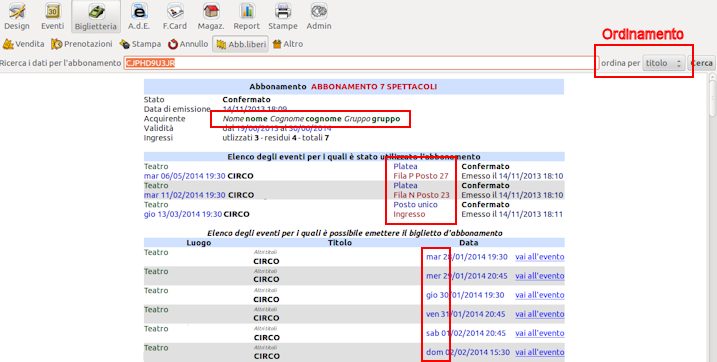
Task: Open the Altro toolbar item
Action: click(288, 44)
